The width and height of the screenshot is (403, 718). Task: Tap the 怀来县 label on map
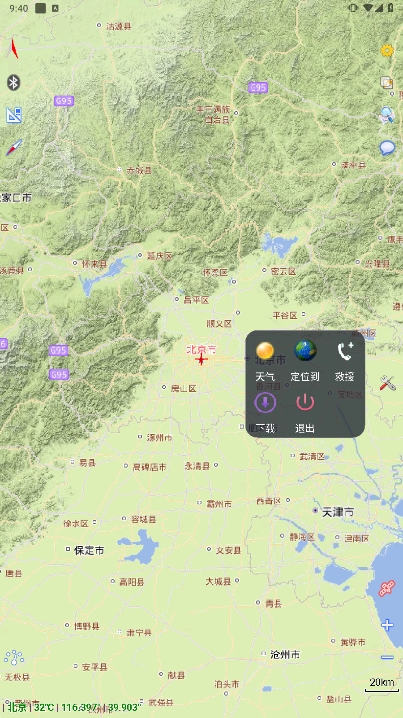tap(94, 264)
